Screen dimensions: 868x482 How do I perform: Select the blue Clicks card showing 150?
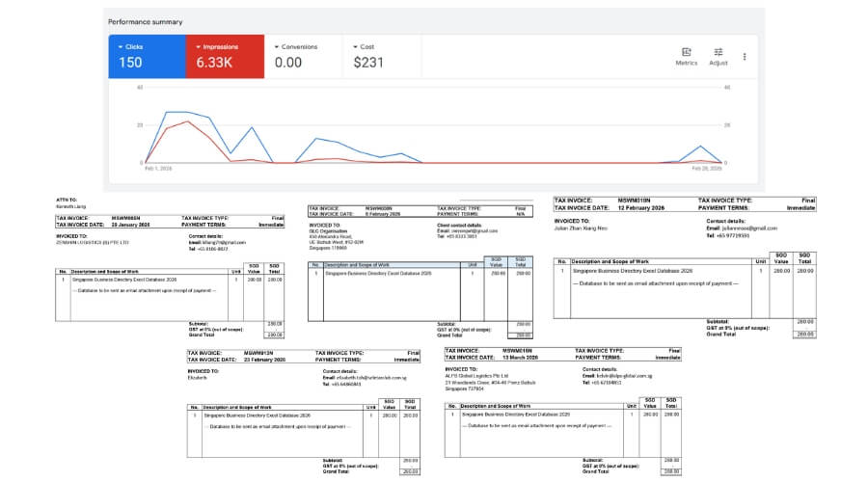147,57
